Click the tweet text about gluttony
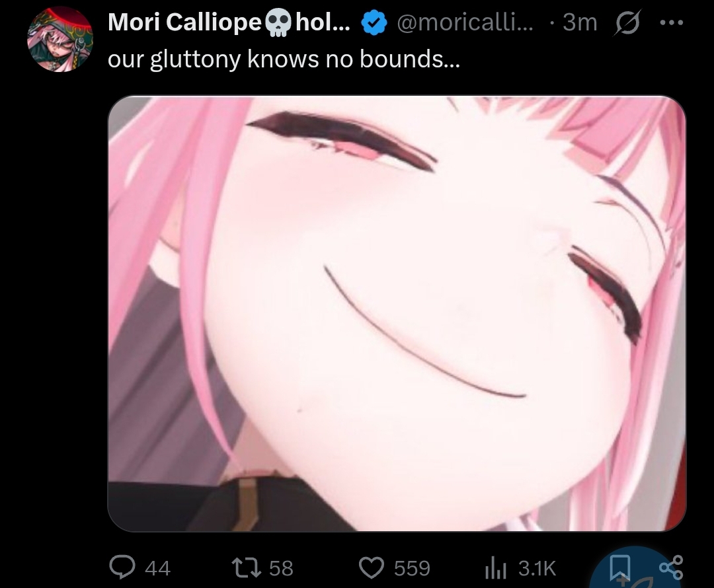The width and height of the screenshot is (714, 588). [284, 59]
